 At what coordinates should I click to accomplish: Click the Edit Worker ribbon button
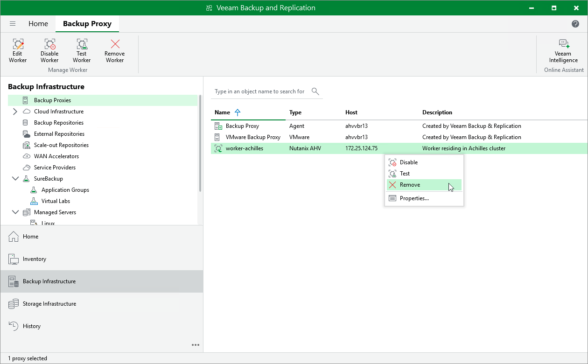click(18, 50)
